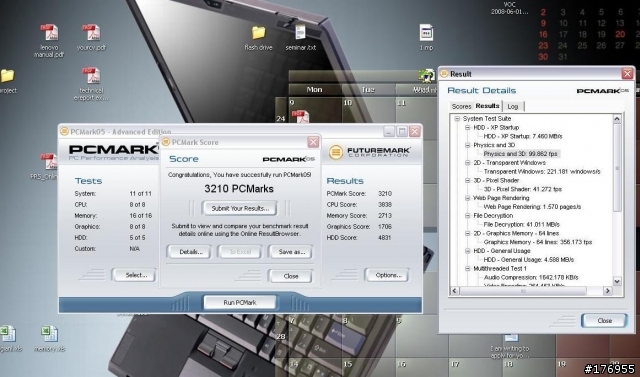Select Graphics Memory - 64 lines: 356.173 fps row
The height and width of the screenshot is (377, 640).
[x=538, y=242]
